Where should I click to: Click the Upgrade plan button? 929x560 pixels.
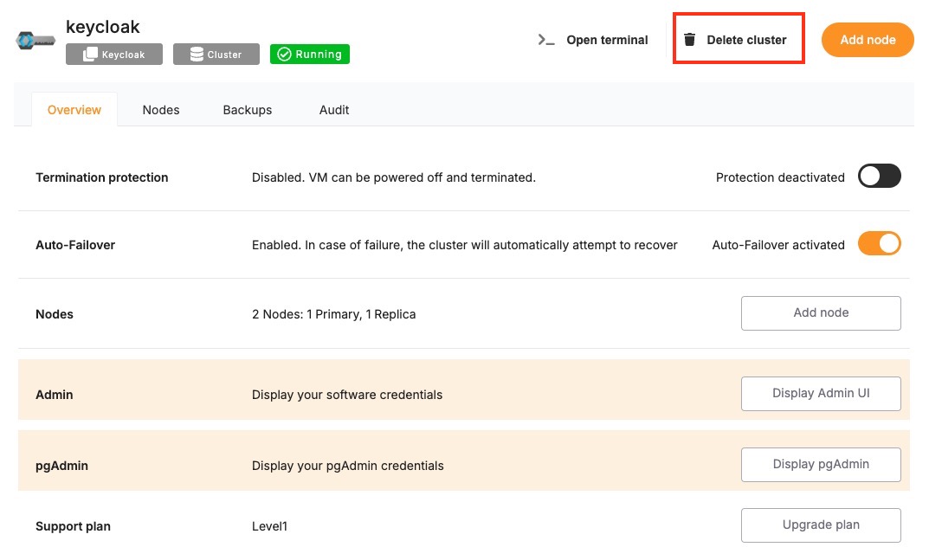pyautogui.click(x=821, y=525)
